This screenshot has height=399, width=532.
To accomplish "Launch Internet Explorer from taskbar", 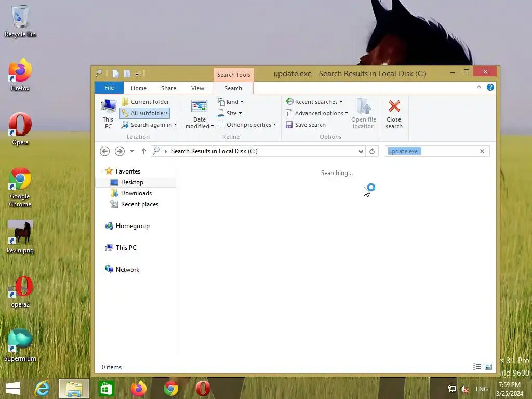I will tap(43, 389).
